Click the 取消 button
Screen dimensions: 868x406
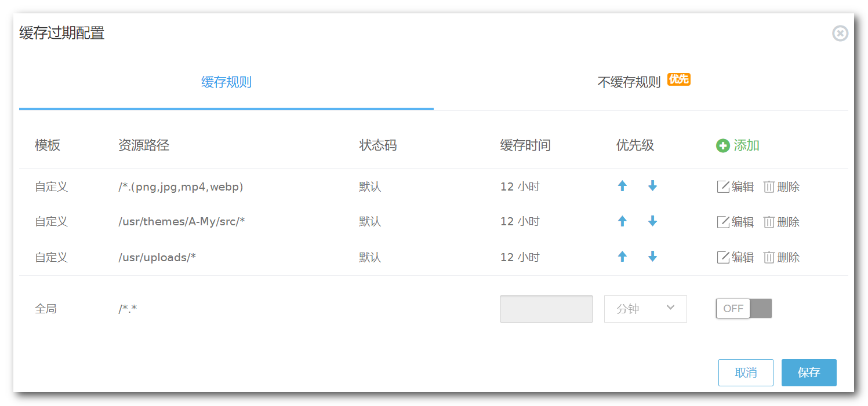tap(746, 372)
